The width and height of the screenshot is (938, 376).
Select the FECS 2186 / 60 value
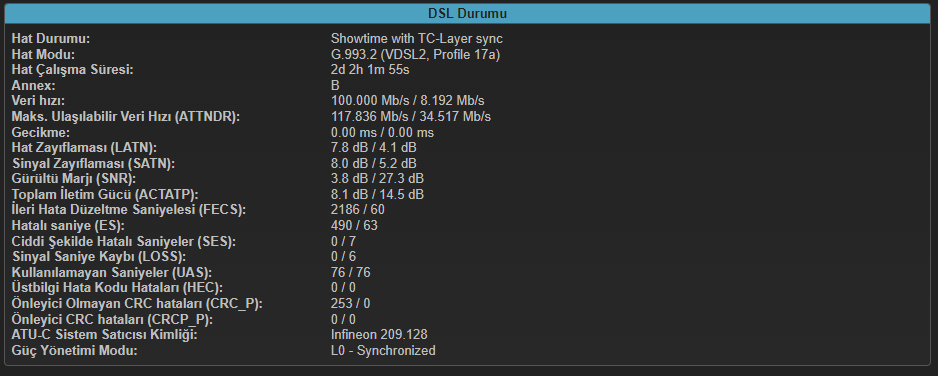click(358, 210)
